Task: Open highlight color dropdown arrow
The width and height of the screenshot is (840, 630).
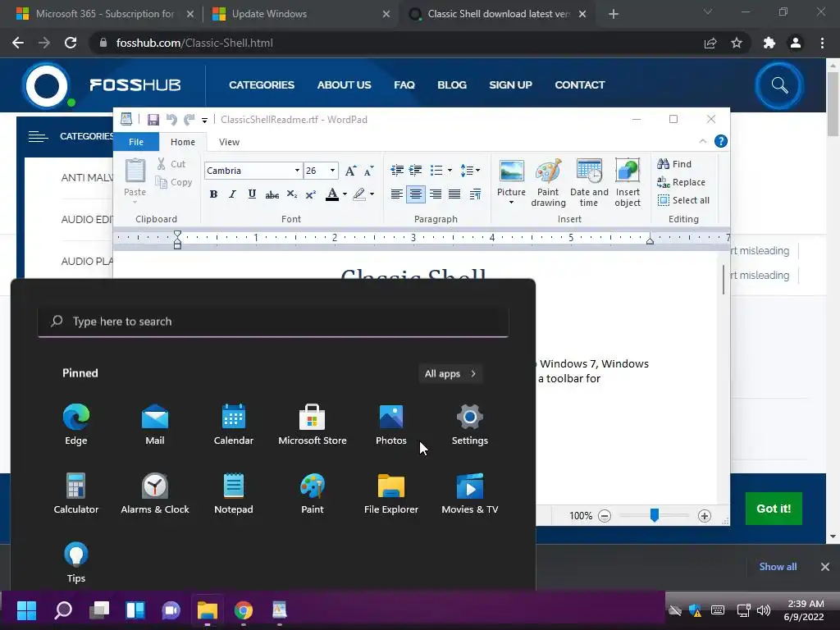Action: tap(372, 194)
